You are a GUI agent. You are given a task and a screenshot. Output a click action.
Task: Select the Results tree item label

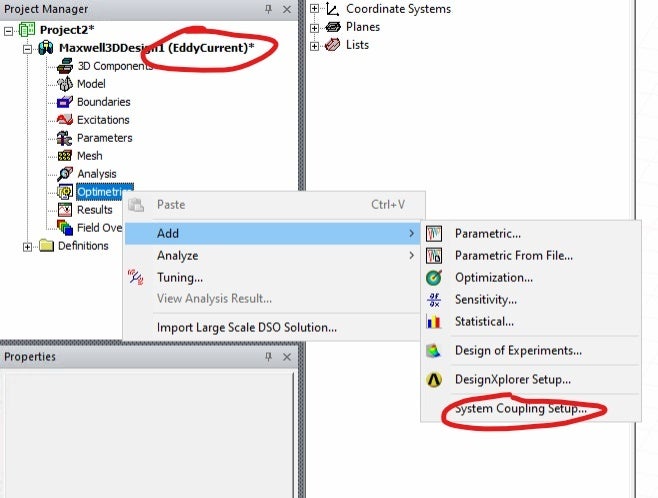95,210
